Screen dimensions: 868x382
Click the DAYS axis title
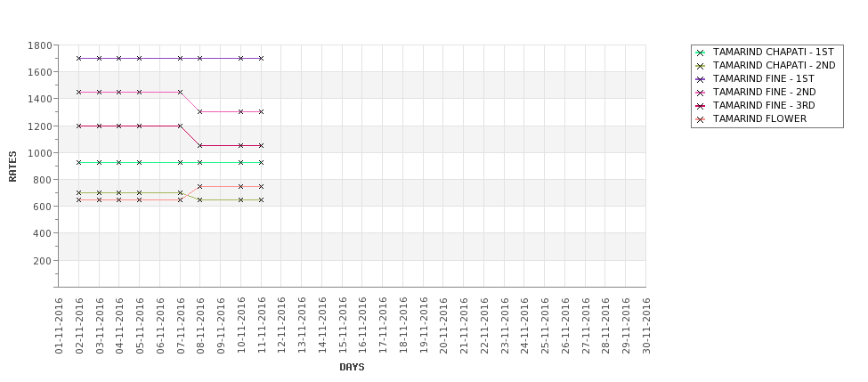pyautogui.click(x=352, y=367)
